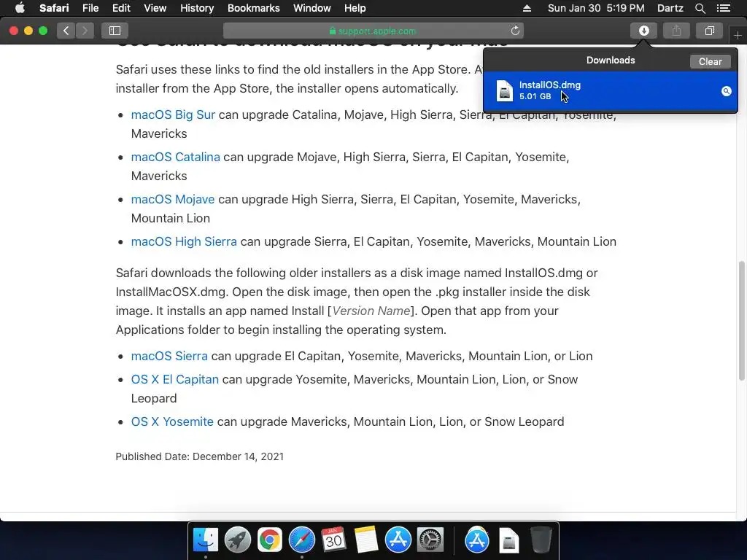Open Notification Center list icon

pos(723,8)
